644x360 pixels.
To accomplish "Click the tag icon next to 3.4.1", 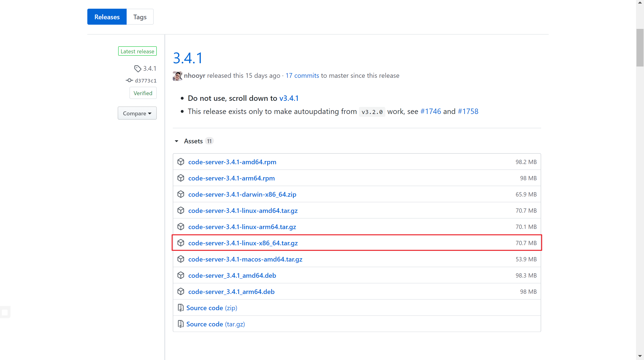I will click(x=137, y=68).
